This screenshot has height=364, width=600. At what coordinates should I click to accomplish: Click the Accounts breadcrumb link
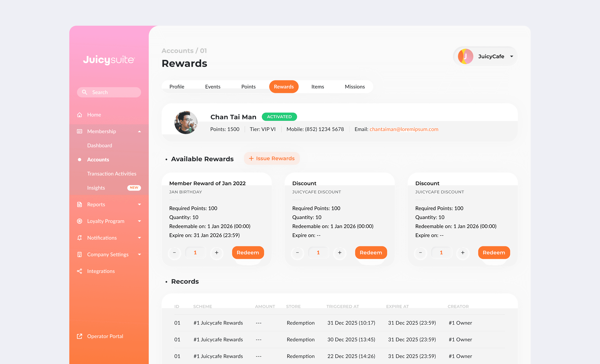click(x=177, y=51)
